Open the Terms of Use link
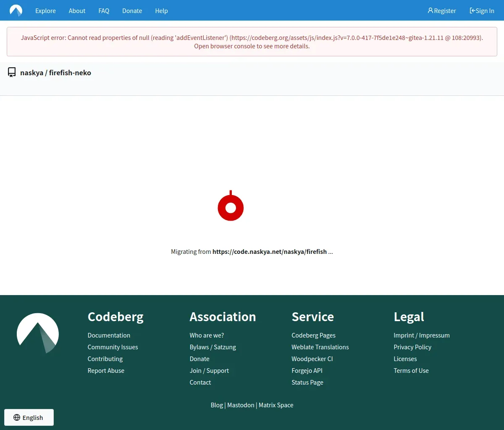The image size is (504, 430). point(411,371)
